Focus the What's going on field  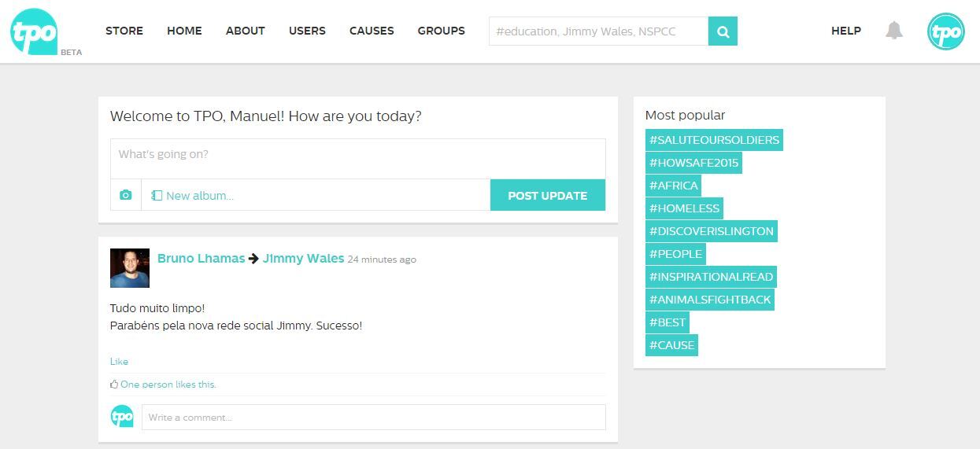tap(357, 158)
